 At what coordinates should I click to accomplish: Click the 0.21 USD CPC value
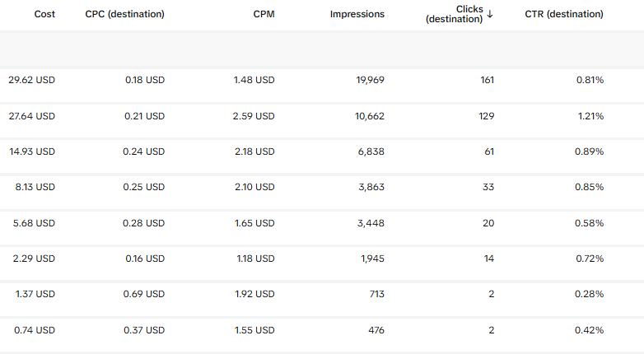point(145,116)
